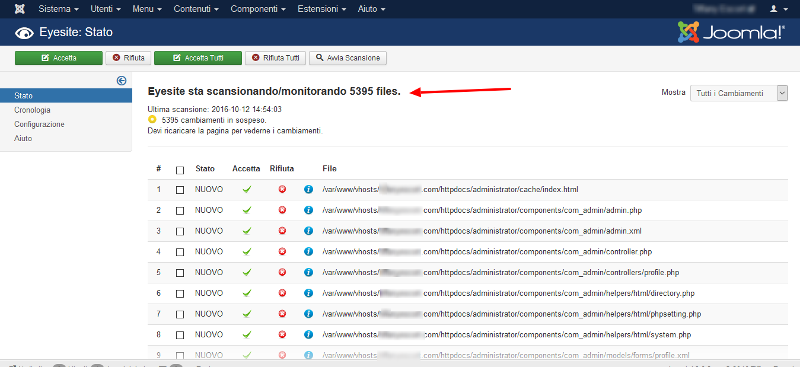The width and height of the screenshot is (800, 367).
Task: Check the box for row 7 phpsetting.php
Action: [x=180, y=314]
